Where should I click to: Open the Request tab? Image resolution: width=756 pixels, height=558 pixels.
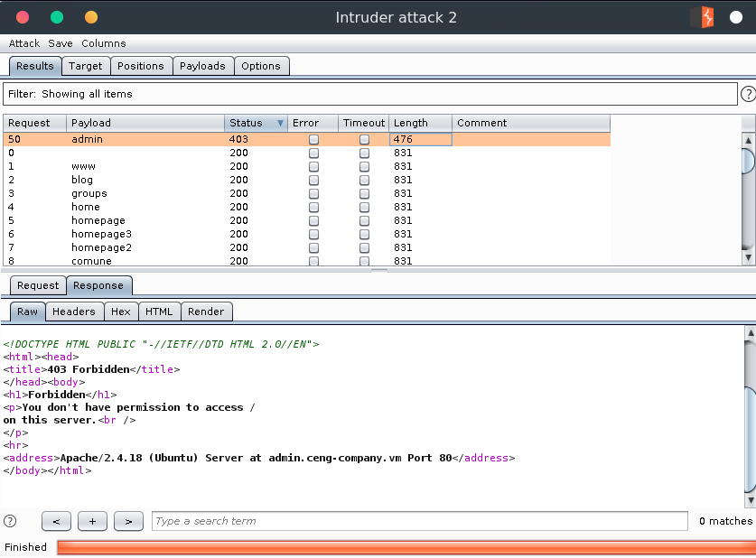[x=38, y=285]
